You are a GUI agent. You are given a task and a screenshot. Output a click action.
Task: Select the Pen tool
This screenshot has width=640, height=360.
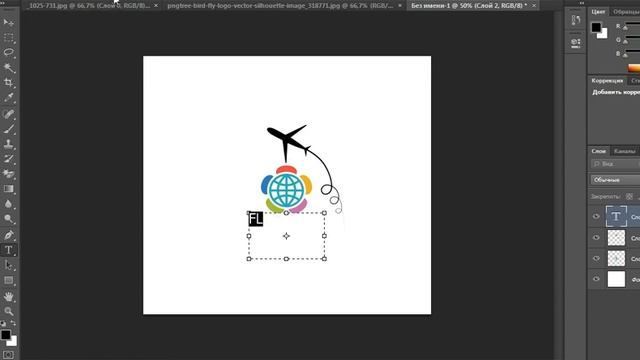click(x=8, y=235)
